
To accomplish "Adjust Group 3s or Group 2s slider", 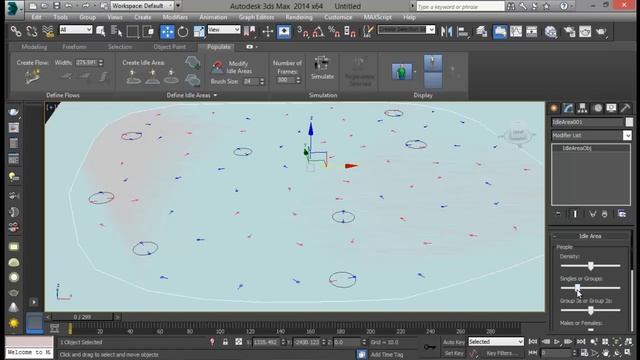I will 590,311.
